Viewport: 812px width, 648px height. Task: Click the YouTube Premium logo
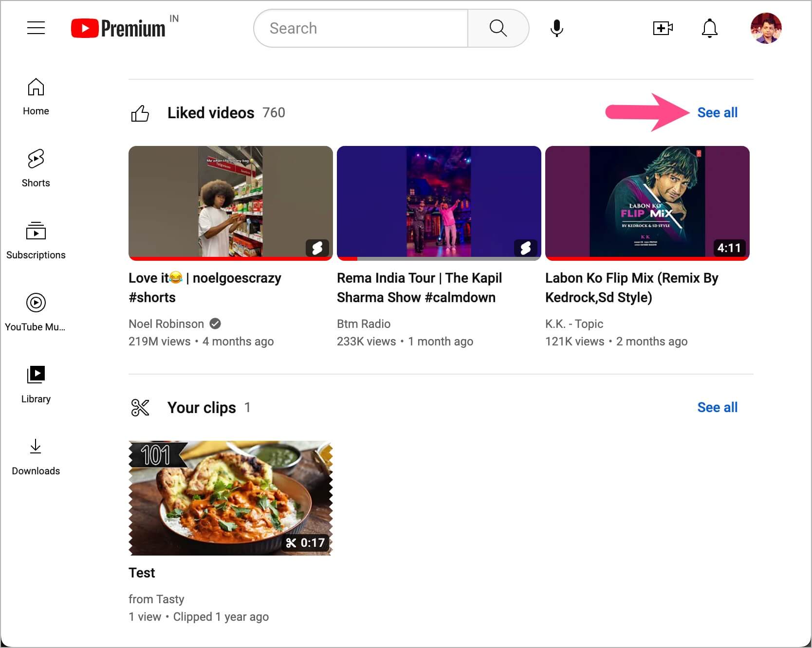[x=118, y=28]
